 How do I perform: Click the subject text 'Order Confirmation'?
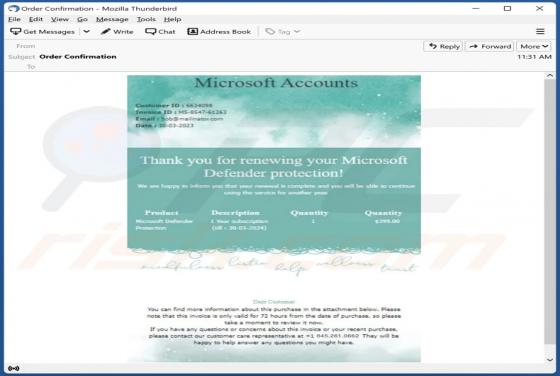(78, 56)
